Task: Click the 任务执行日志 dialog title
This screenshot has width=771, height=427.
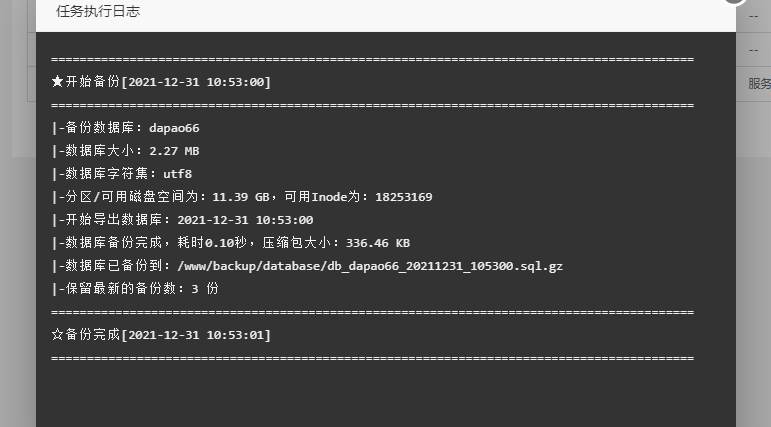Action: pyautogui.click(x=98, y=11)
